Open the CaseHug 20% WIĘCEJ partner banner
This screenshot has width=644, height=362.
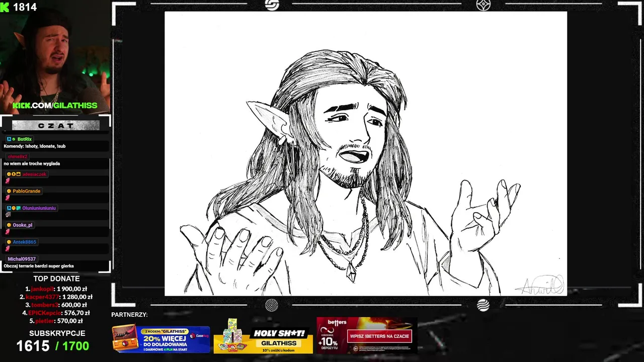point(160,339)
